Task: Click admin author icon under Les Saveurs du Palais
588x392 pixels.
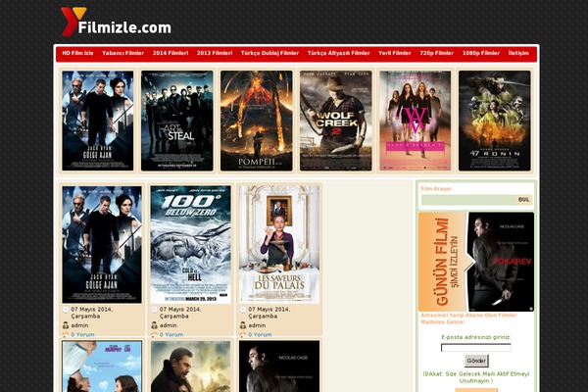Action: pyautogui.click(x=243, y=325)
